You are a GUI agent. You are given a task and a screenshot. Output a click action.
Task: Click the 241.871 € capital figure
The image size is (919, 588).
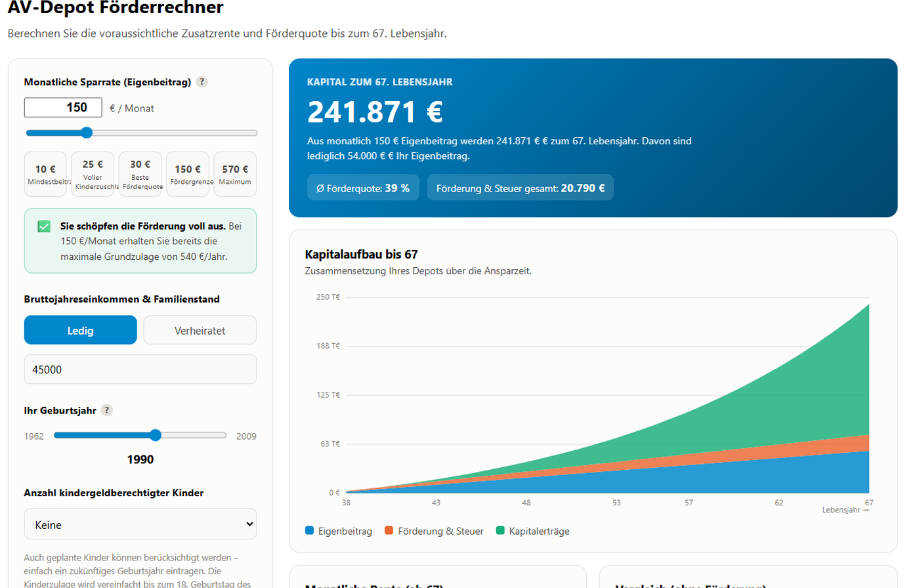point(375,112)
